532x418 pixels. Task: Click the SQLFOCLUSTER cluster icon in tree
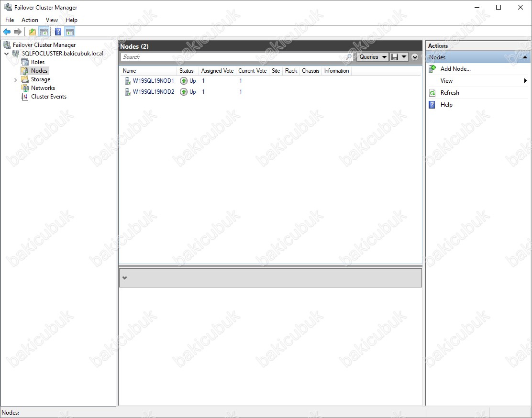(16, 54)
